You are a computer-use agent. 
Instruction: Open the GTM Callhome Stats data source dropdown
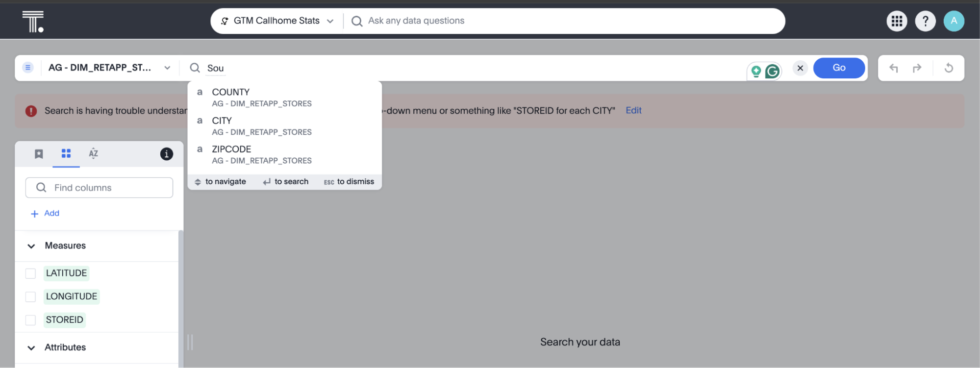pos(330,21)
